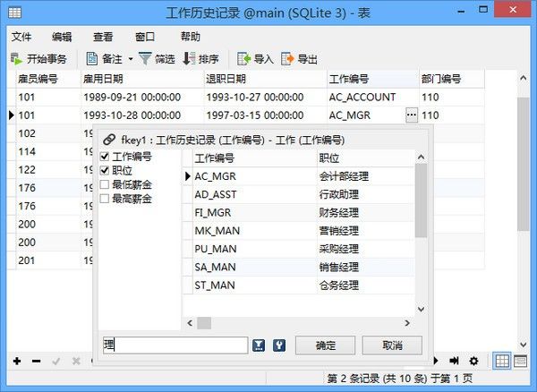Screen dimensions: 537x392
Task: Click the 导入 import icon
Action: click(243, 59)
